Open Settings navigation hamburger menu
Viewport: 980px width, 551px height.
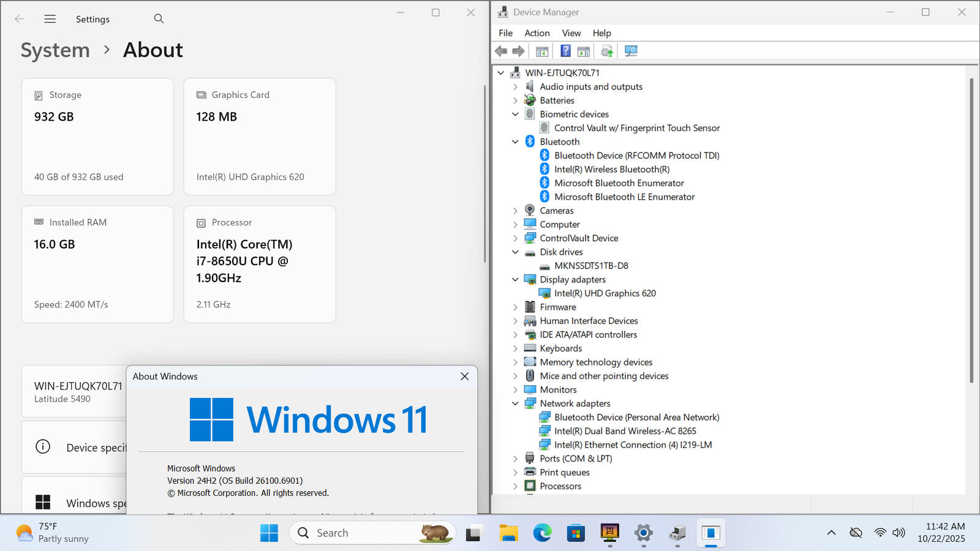pos(50,19)
